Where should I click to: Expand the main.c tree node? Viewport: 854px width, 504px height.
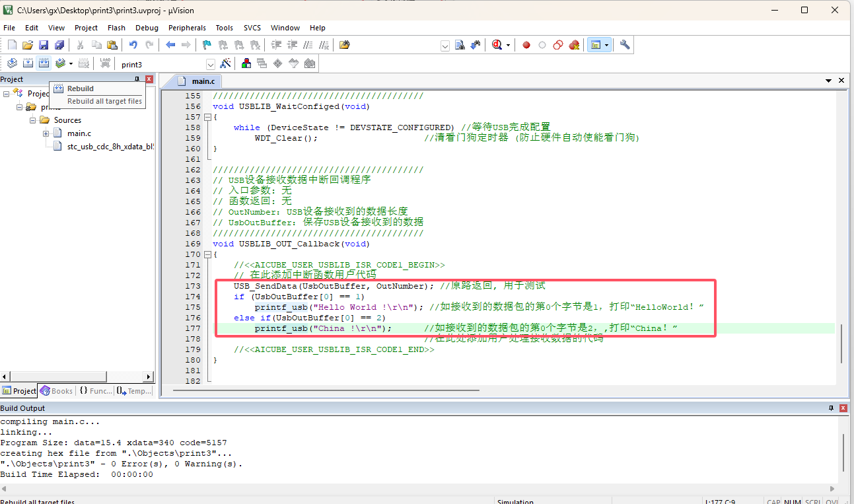46,133
